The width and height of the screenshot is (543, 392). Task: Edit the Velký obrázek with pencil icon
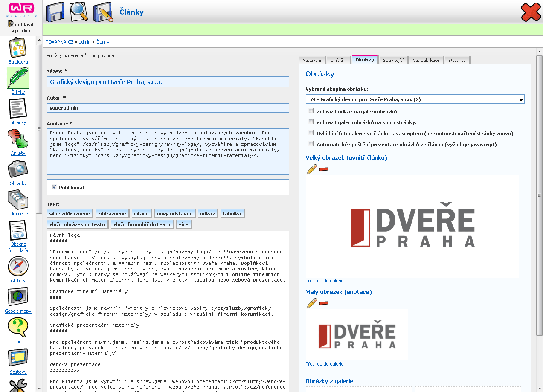point(312,169)
